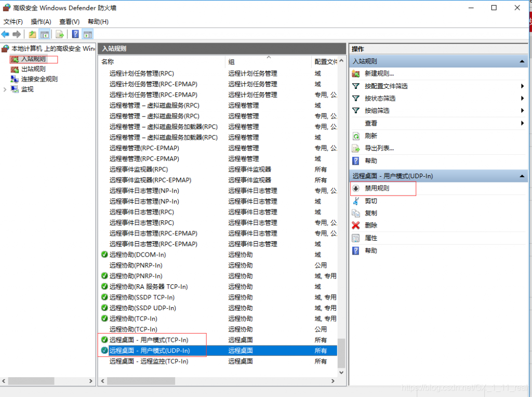The image size is (532, 397).
Task: Click the green check on 远程协助(SSDP UDP-In)
Action: pyautogui.click(x=104, y=308)
